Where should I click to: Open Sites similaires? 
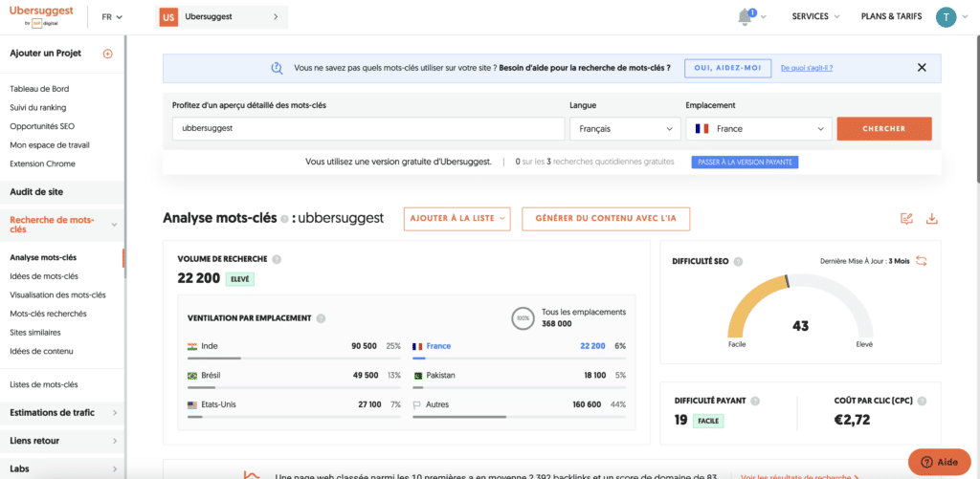click(x=35, y=332)
